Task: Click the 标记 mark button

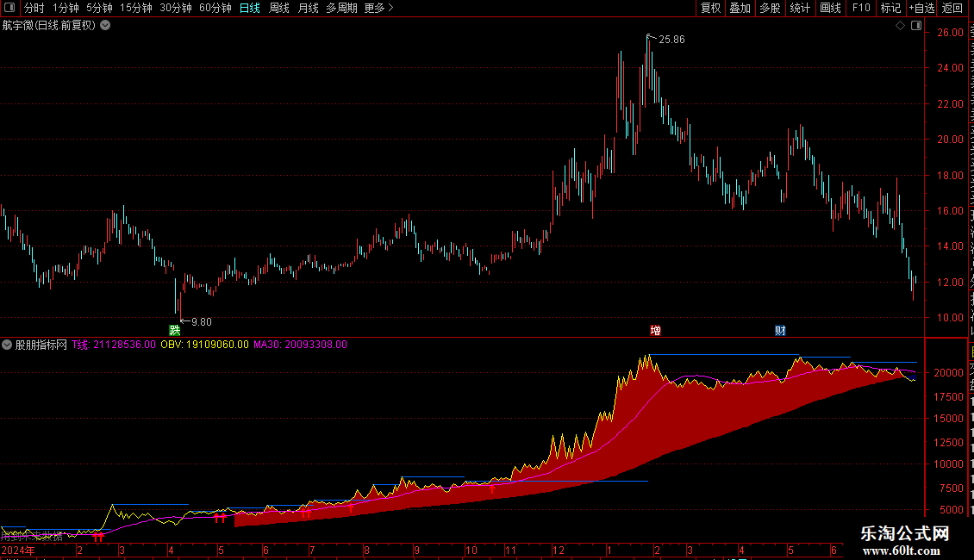Action: [x=890, y=8]
